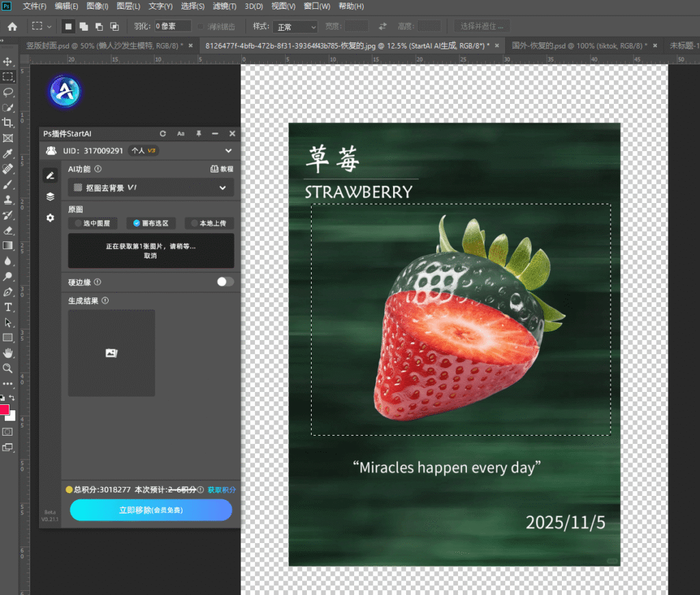Click the red foreground color swatch
Screen dimensions: 700x595
point(4,410)
